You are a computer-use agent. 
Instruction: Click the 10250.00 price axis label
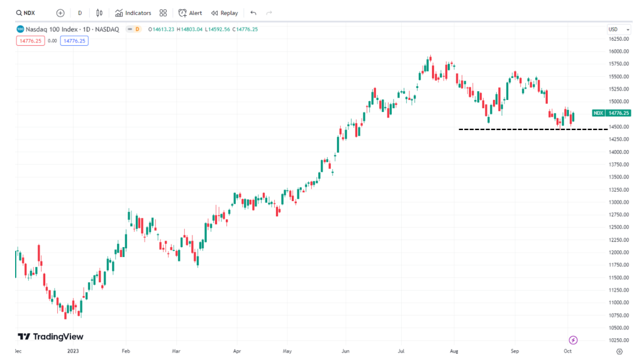pos(619,340)
